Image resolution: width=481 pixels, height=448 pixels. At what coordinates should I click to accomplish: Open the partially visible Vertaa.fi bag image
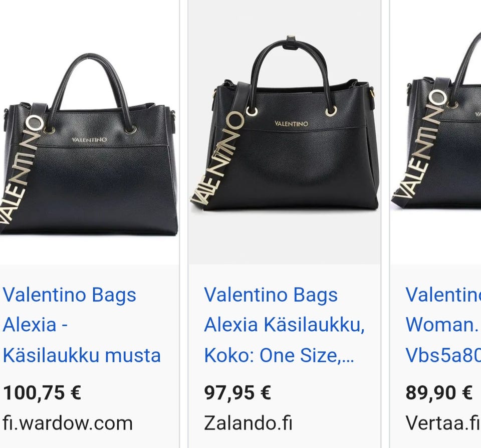(435, 132)
